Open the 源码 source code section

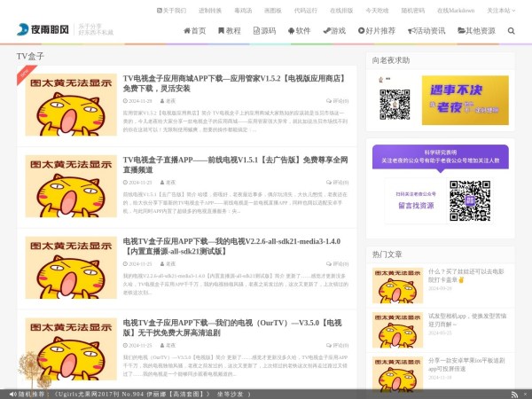pos(262,30)
